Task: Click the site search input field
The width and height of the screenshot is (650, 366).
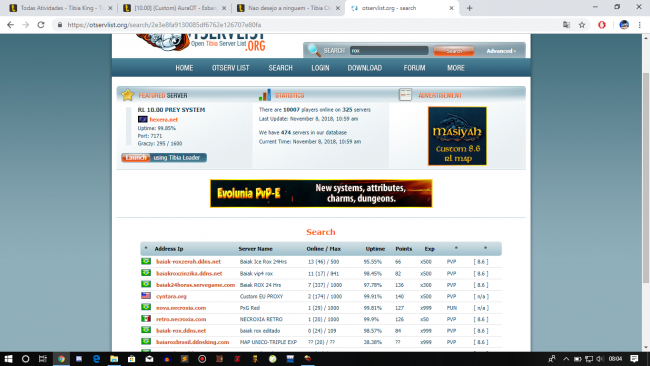Action: (x=389, y=51)
